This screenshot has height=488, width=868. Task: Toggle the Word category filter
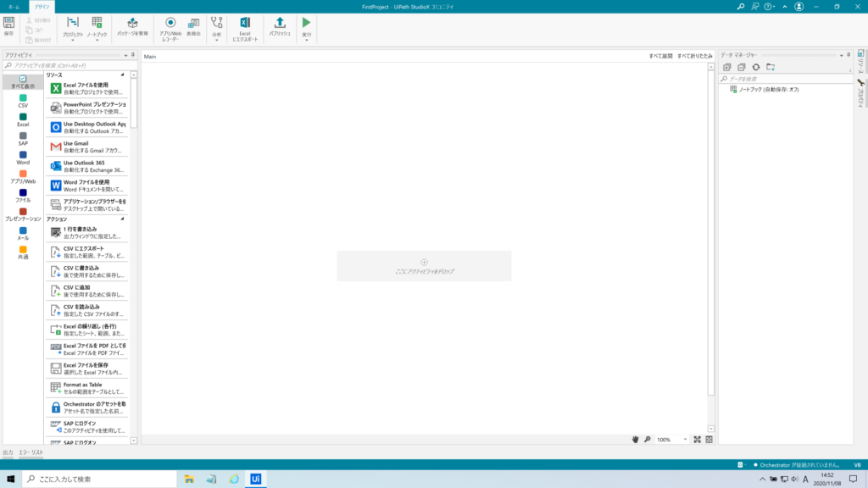point(23,158)
